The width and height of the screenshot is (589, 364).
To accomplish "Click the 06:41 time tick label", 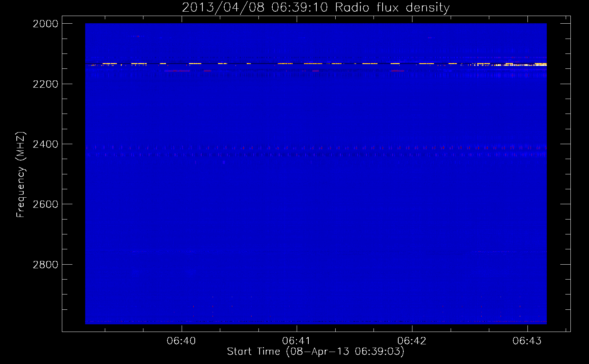I will (297, 341).
